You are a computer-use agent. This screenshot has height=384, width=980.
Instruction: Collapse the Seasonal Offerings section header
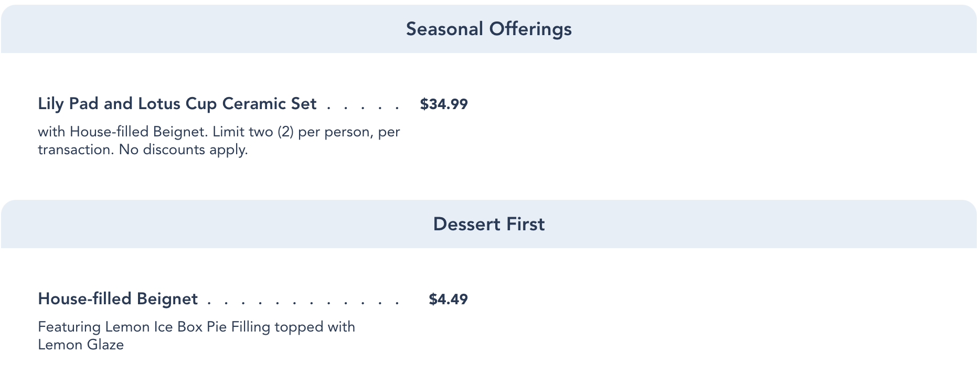[488, 29]
